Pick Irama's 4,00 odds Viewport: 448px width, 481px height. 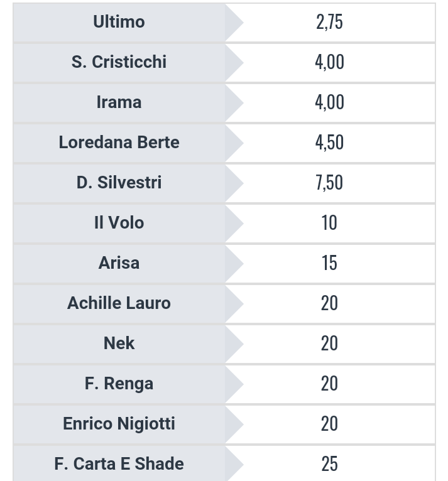(x=329, y=102)
